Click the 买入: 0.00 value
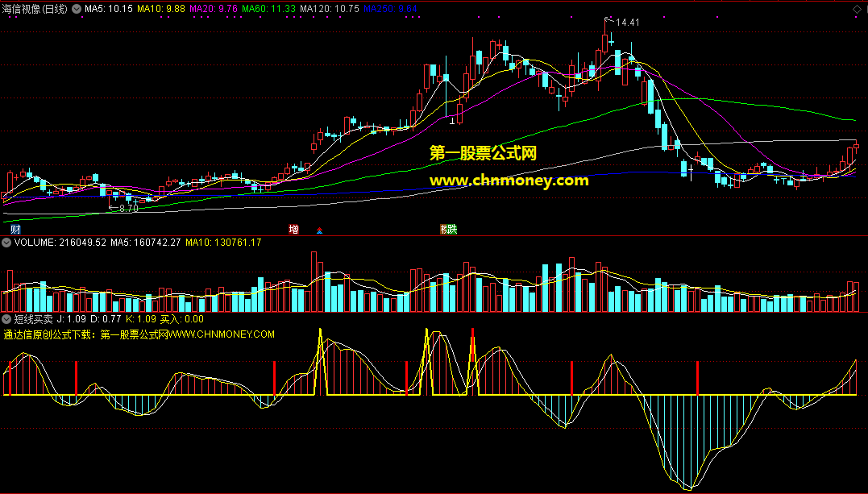868x494 pixels. coord(181,319)
